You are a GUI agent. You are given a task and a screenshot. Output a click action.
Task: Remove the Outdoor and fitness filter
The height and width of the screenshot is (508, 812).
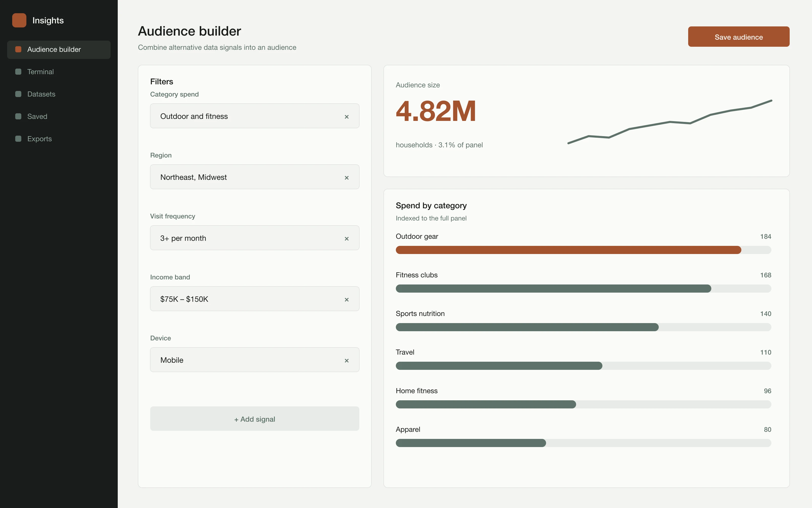point(347,117)
